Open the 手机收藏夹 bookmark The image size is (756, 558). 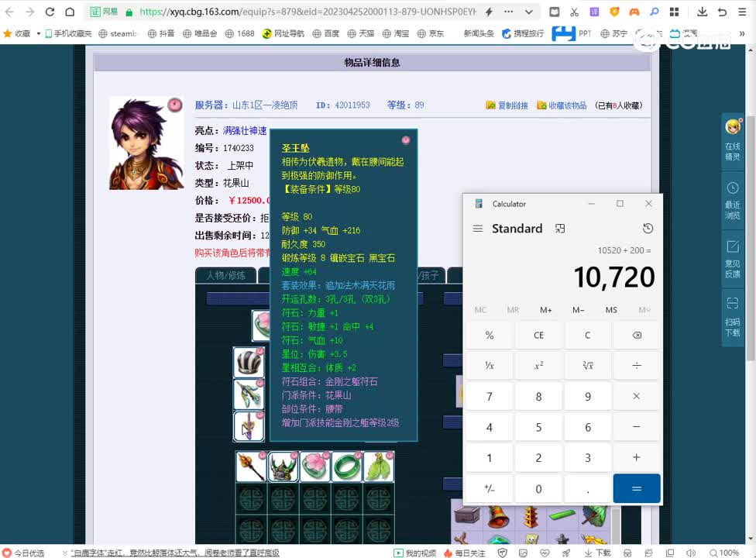point(68,33)
